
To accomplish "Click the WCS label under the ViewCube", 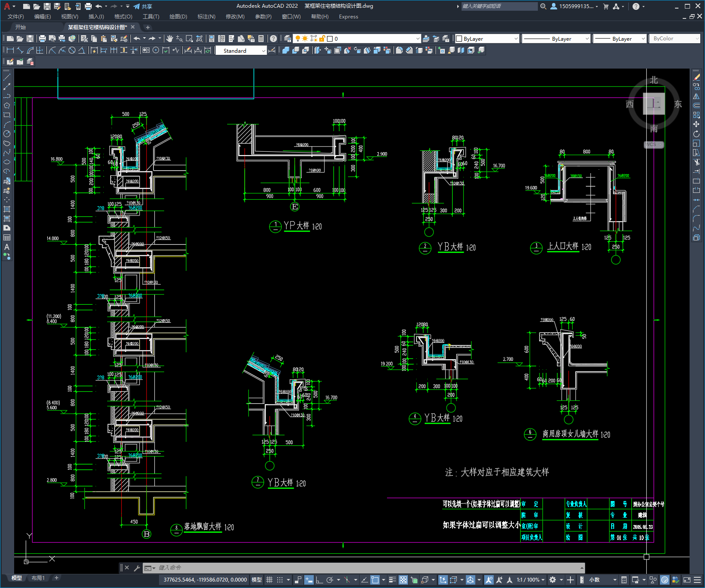I will tap(654, 144).
